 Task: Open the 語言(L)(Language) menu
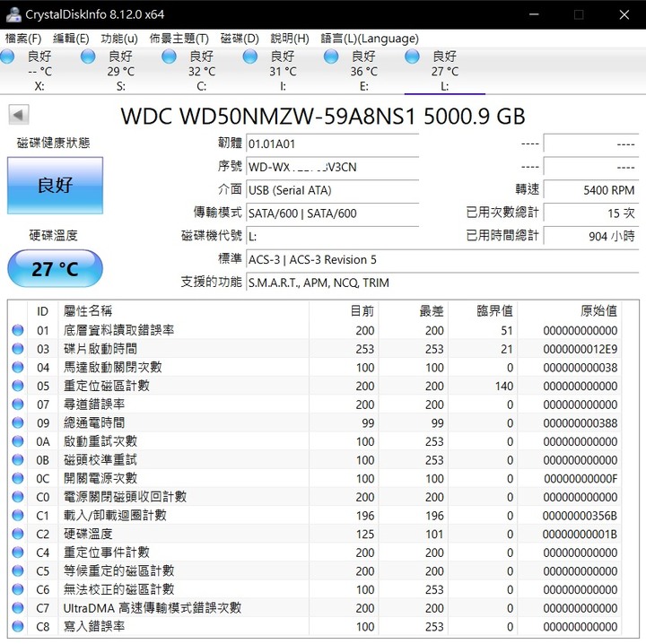point(370,39)
